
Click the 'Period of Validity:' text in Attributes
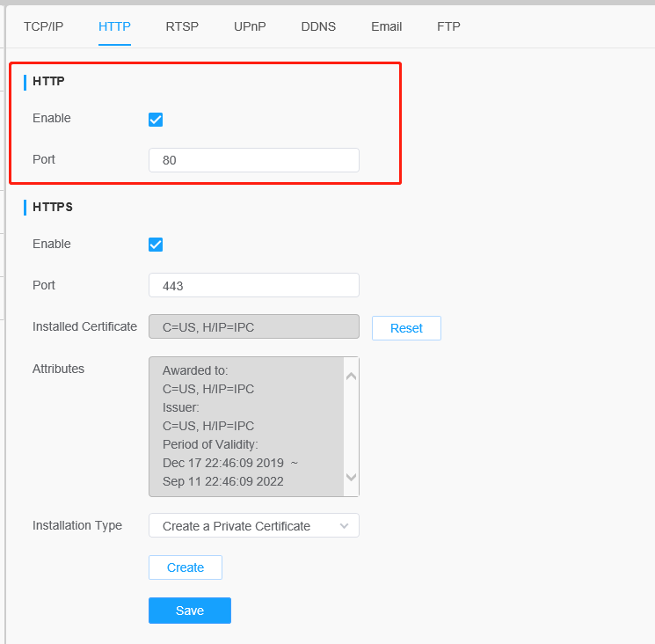click(x=210, y=444)
